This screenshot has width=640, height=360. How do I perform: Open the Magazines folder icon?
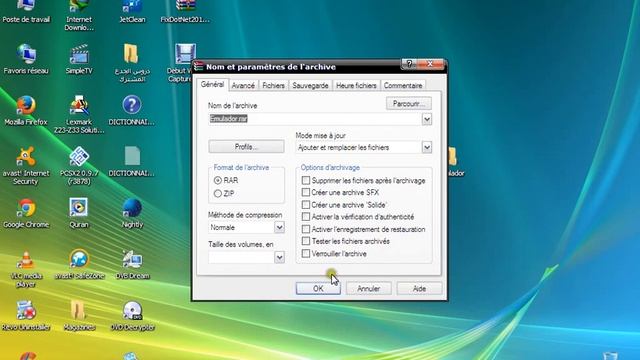pyautogui.click(x=79, y=316)
